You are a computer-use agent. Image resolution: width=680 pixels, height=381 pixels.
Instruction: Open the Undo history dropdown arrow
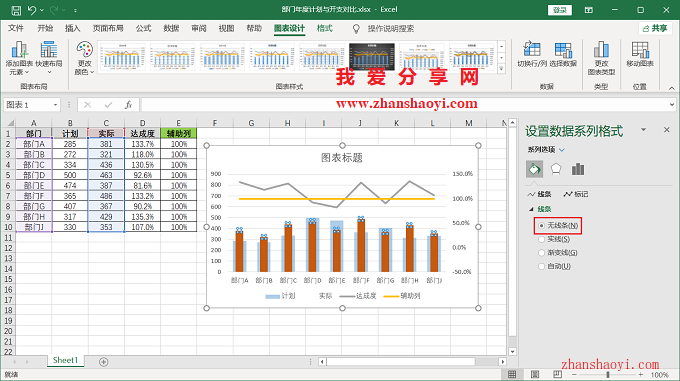tap(42, 10)
